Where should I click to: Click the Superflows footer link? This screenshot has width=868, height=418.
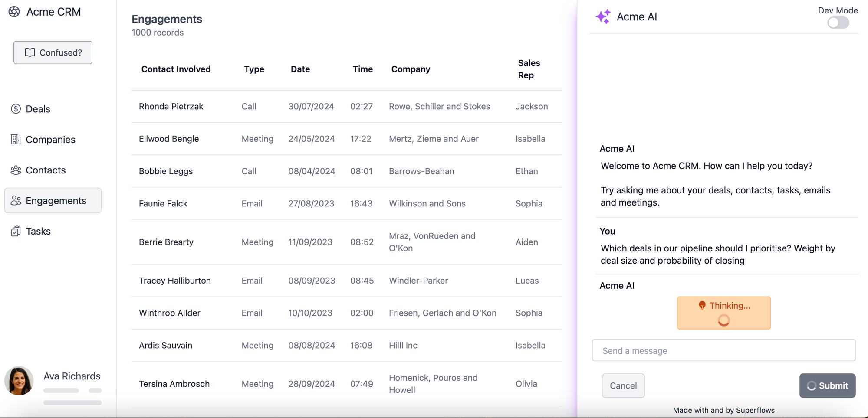pos(755,410)
